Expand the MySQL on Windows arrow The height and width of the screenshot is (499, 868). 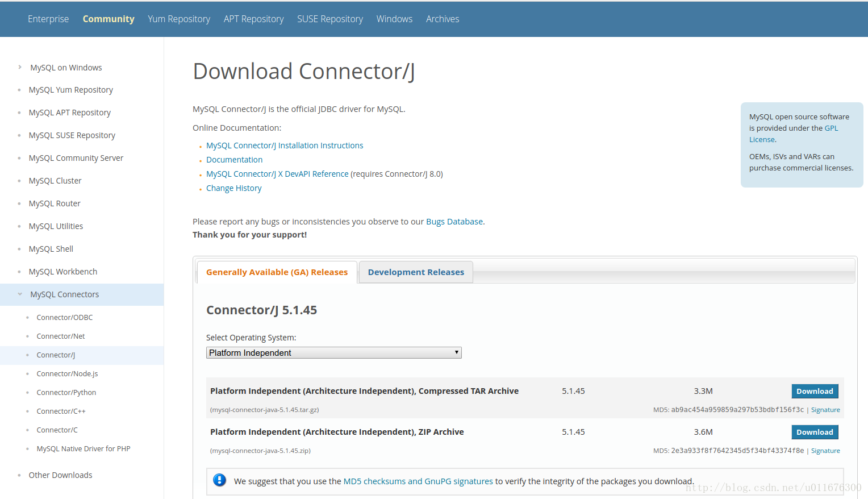[20, 67]
